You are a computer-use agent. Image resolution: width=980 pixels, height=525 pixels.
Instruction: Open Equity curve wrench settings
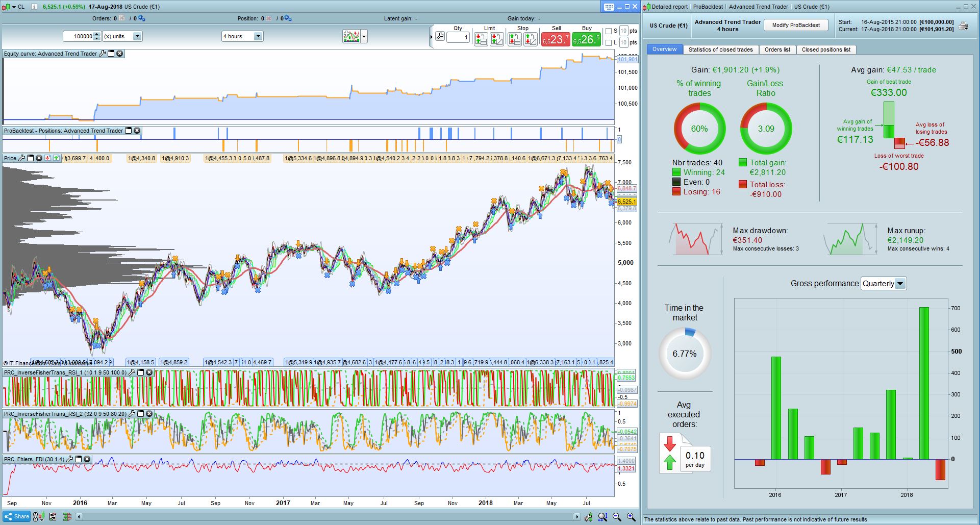click(x=102, y=54)
